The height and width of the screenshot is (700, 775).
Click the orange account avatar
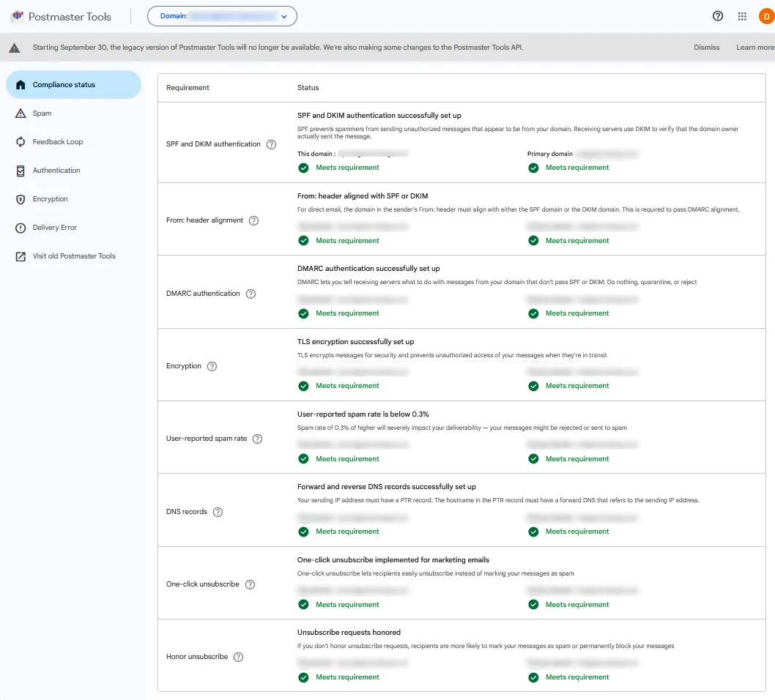point(766,16)
